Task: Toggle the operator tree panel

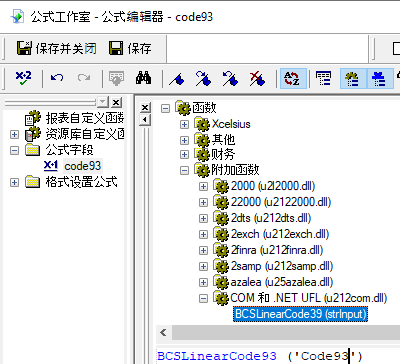Action: (x=379, y=79)
